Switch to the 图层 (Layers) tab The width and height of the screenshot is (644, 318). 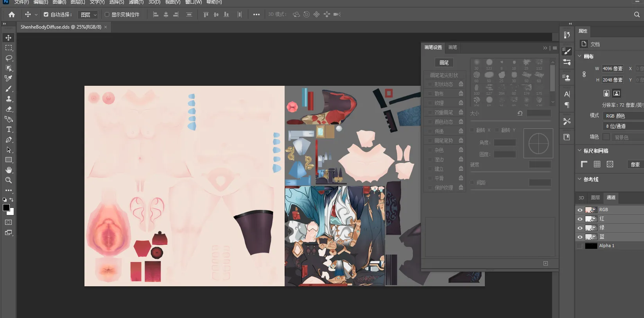click(x=596, y=198)
